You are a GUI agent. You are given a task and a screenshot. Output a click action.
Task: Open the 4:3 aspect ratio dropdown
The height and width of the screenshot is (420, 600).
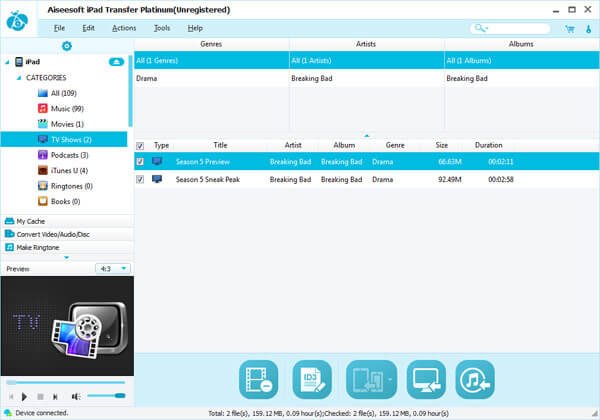(x=112, y=269)
